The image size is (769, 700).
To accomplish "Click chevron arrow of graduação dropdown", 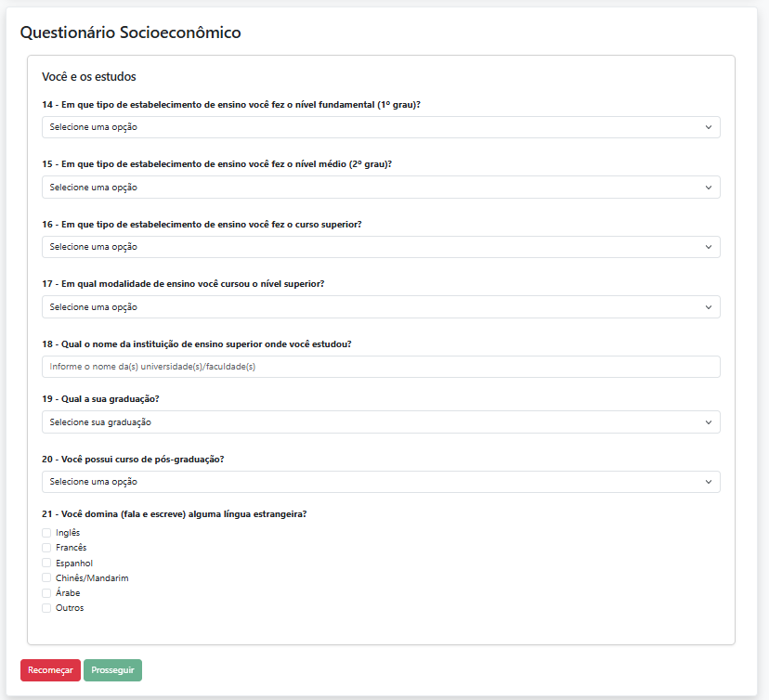I will click(709, 422).
